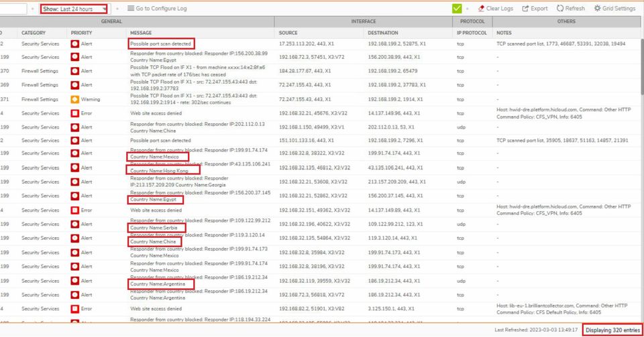Sort by the MESSAGE column header
This screenshot has width=644, height=337.
pos(141,33)
